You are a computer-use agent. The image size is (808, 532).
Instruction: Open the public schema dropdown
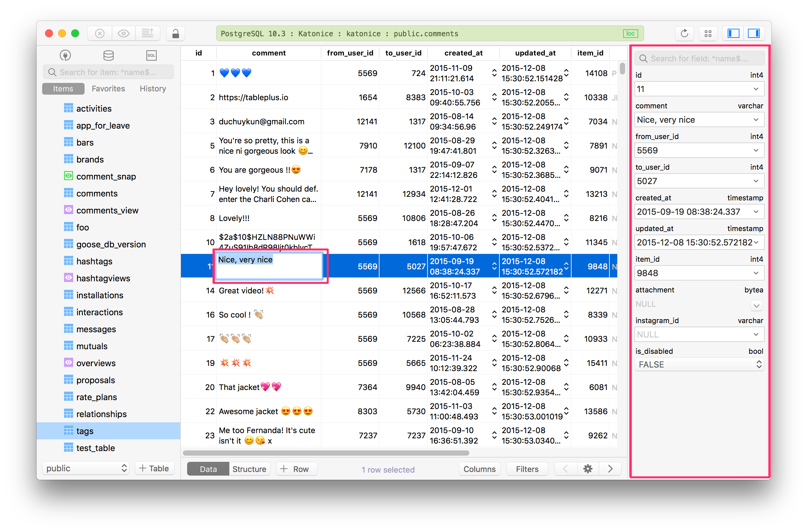click(x=86, y=469)
